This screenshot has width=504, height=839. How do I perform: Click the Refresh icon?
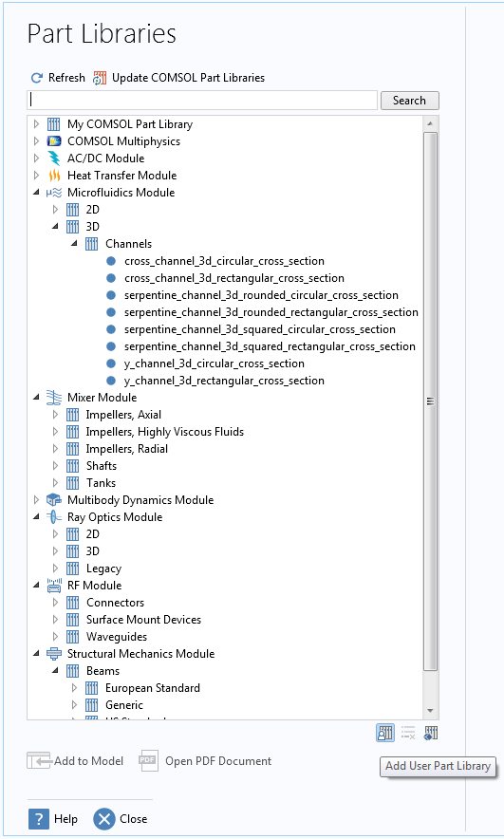pyautogui.click(x=36, y=78)
